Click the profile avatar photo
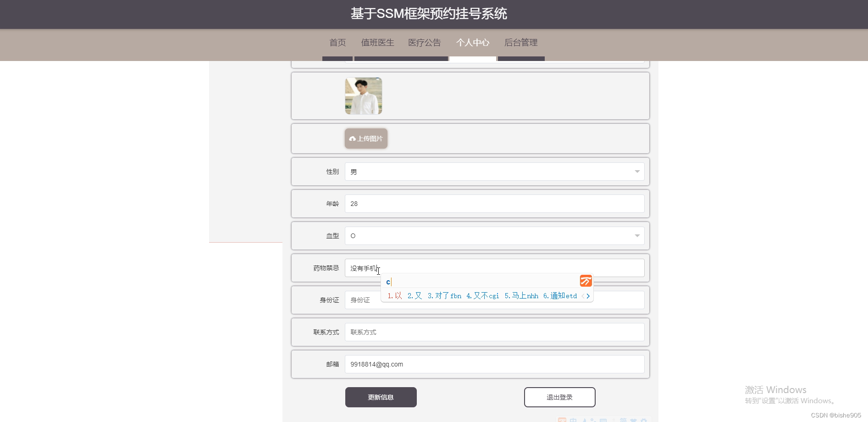The width and height of the screenshot is (868, 422). click(363, 96)
